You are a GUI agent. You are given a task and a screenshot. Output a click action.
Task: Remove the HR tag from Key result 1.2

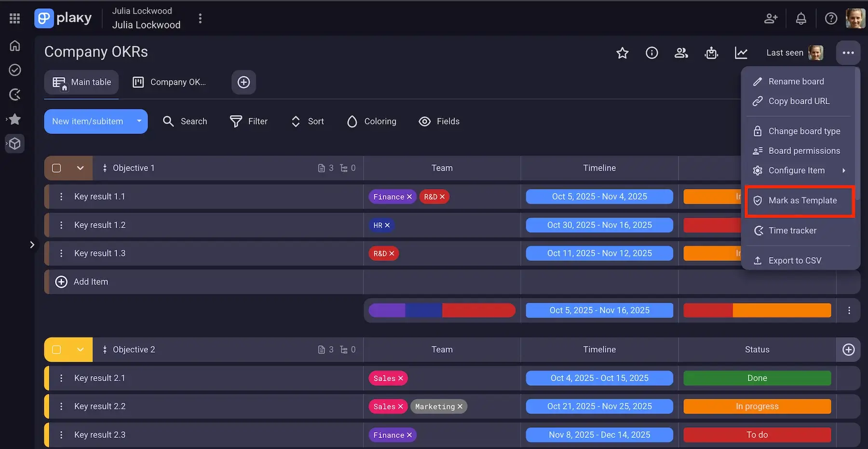tap(387, 225)
